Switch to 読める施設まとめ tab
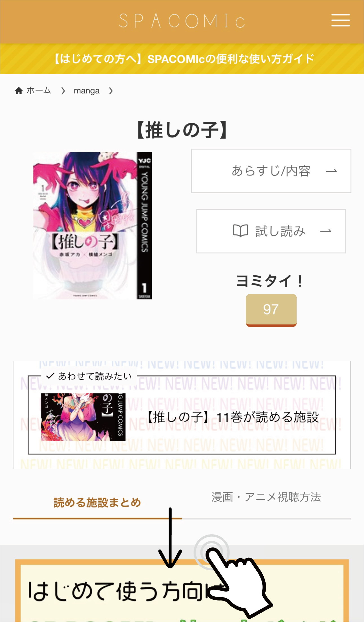The image size is (364, 622). click(x=97, y=503)
